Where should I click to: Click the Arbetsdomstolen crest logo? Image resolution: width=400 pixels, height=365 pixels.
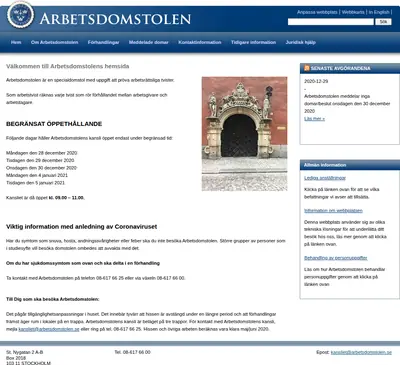pos(21,15)
